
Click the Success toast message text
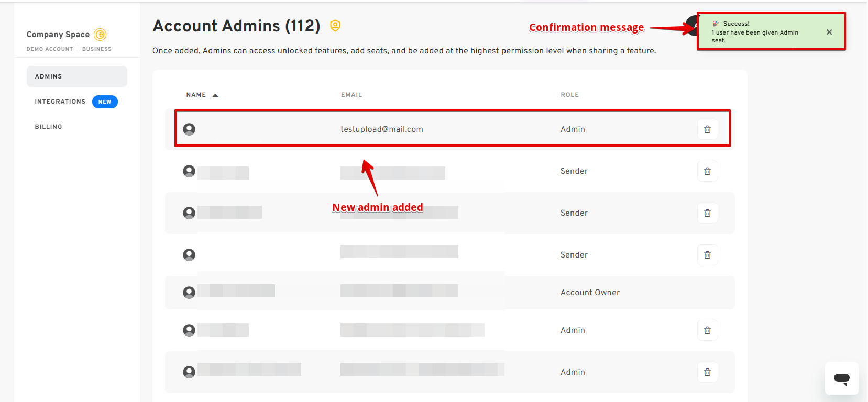coord(755,32)
